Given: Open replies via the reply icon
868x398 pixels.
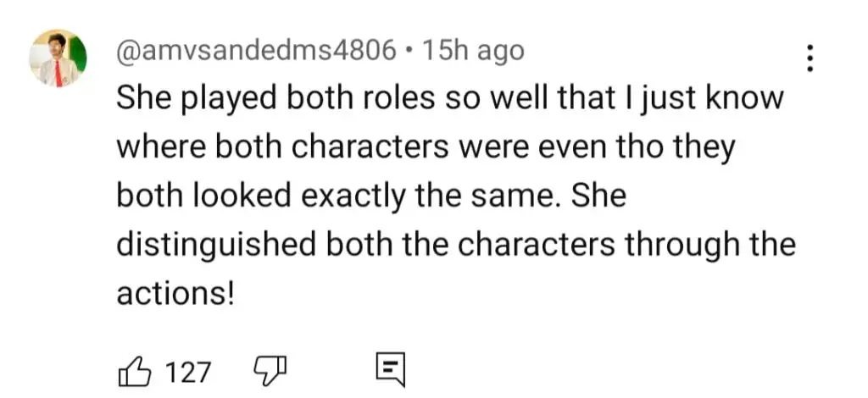Looking at the screenshot, I should 391,370.
